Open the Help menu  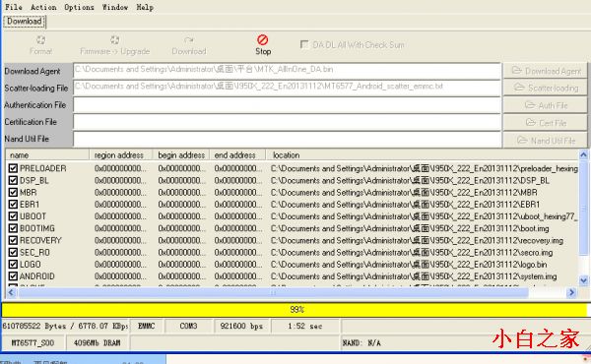pyautogui.click(x=145, y=7)
